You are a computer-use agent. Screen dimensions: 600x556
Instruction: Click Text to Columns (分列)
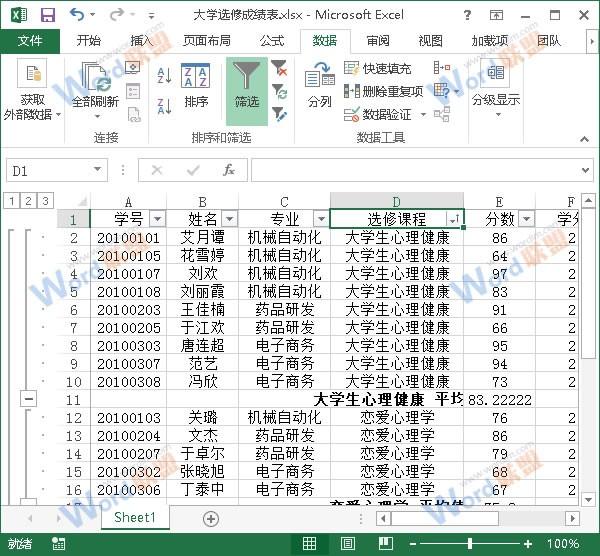(x=320, y=85)
